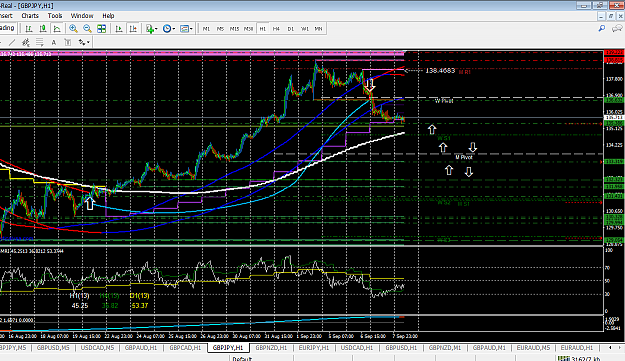The width and height of the screenshot is (625, 361).
Task: Select the Fibonacci retracement tool
Action: click(39, 42)
